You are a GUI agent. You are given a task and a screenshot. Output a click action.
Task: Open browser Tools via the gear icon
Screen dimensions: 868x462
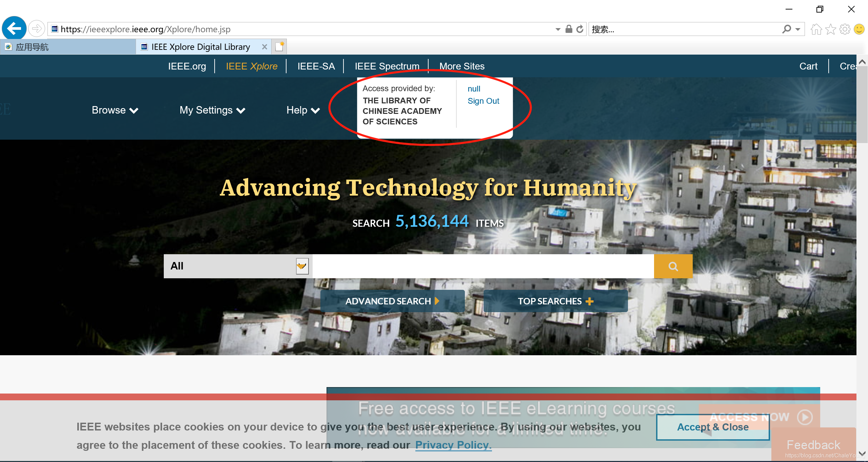point(845,29)
